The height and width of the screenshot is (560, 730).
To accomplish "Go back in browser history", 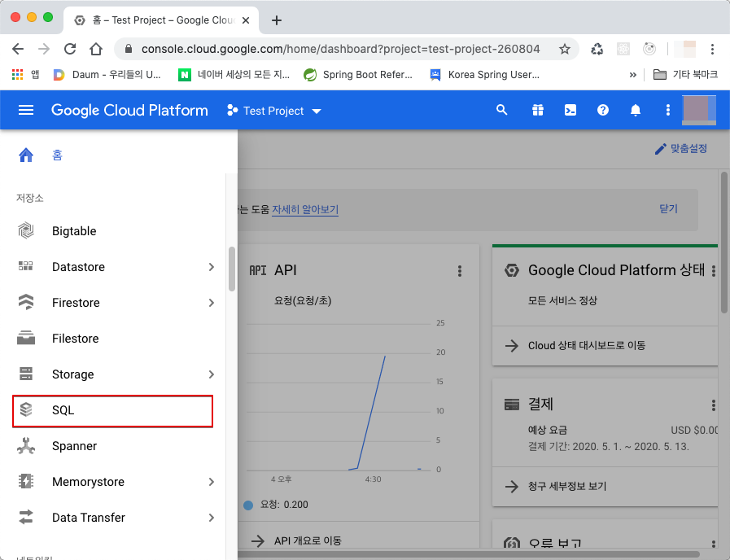I will point(18,49).
